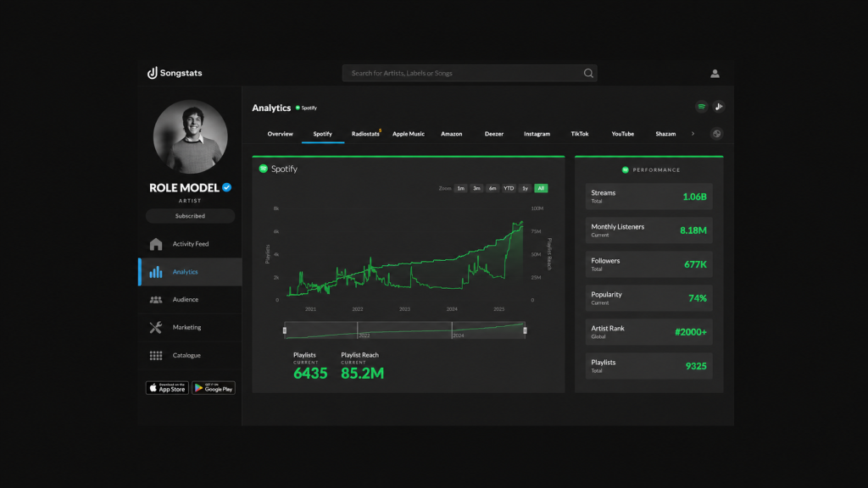The width and height of the screenshot is (868, 488).
Task: Set chart zoom to 1y
Action: pos(525,188)
